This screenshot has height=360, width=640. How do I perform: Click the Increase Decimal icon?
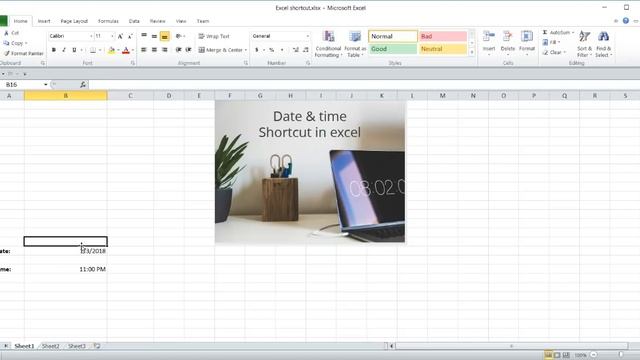[x=296, y=50]
